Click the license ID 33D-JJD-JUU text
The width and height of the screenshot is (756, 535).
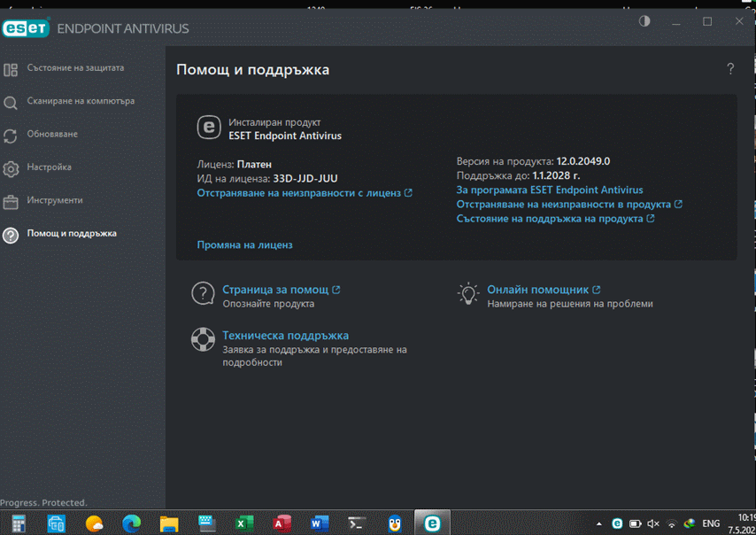pos(305,179)
